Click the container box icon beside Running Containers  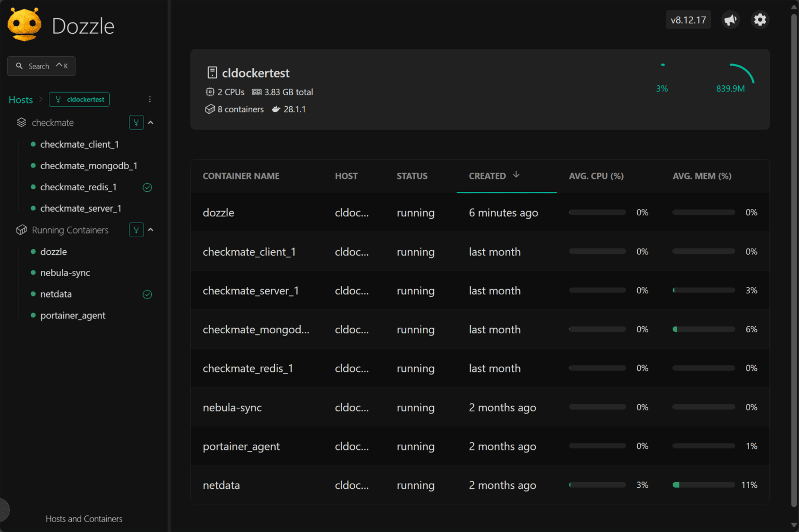click(x=21, y=229)
